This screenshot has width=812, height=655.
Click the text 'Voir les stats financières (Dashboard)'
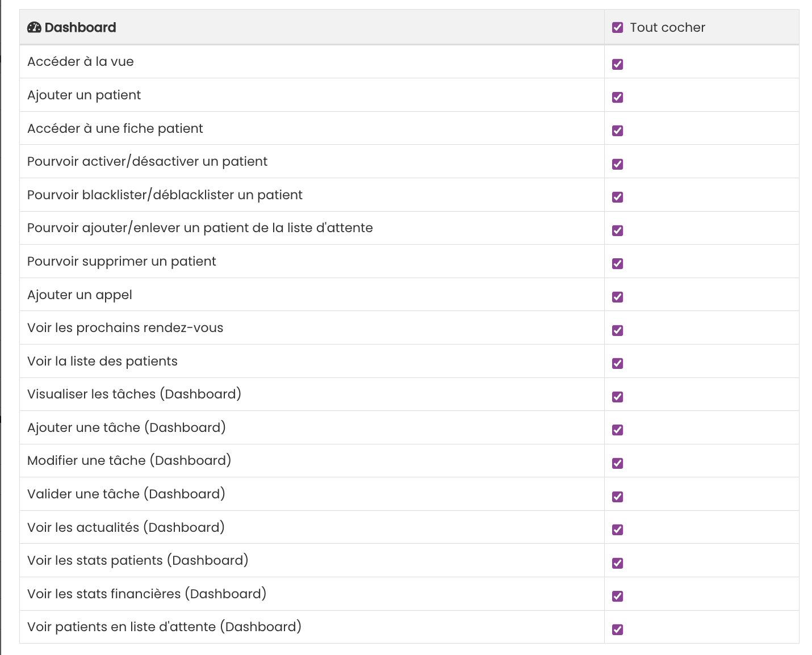click(x=147, y=594)
